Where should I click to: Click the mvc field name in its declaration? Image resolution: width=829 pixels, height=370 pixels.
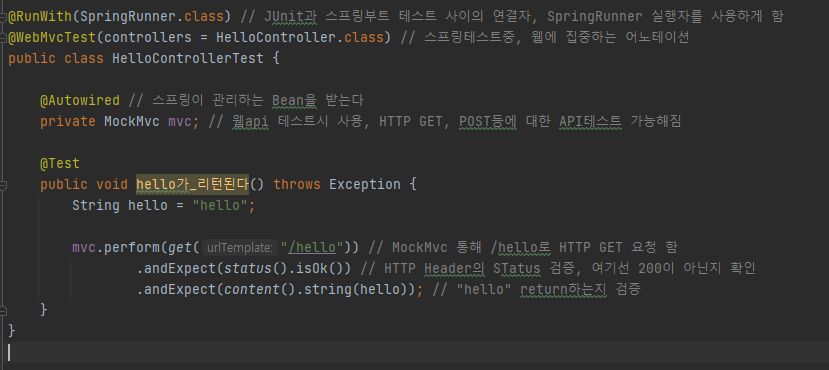click(x=180, y=122)
